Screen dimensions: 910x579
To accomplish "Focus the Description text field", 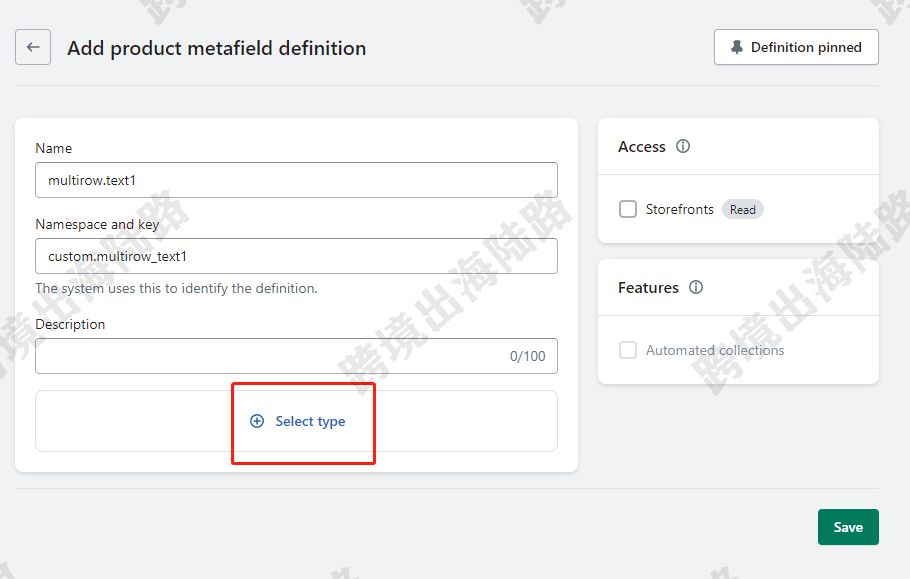I will (x=297, y=356).
